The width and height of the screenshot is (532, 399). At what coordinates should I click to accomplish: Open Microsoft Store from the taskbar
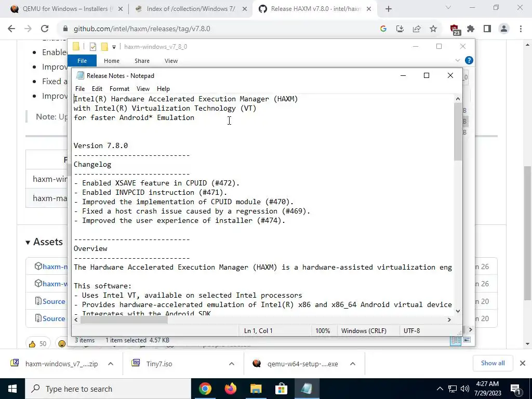(x=281, y=389)
